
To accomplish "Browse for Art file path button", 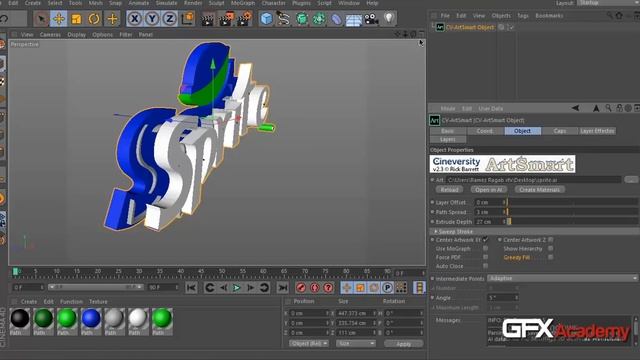I will (631, 180).
